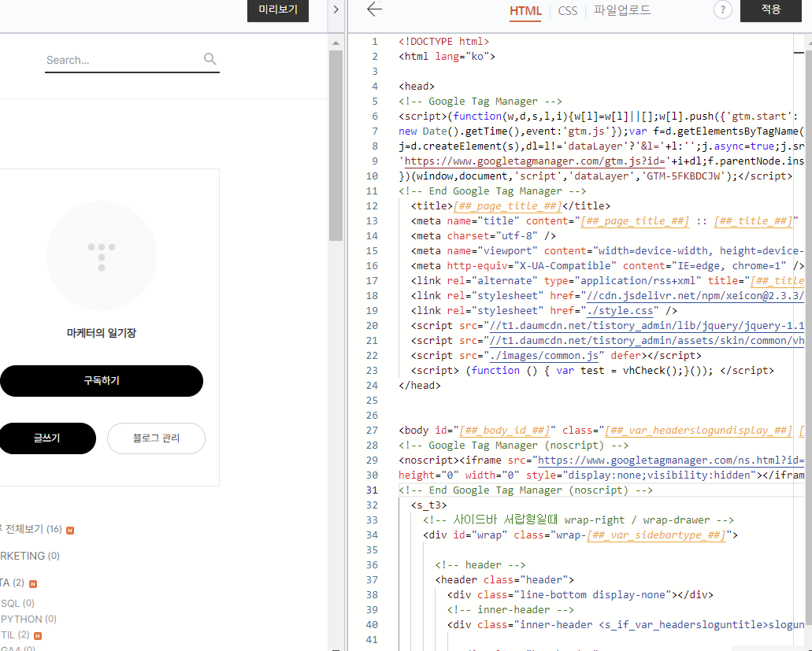812x651 pixels.
Task: Switch to the CSS tab
Action: pos(568,11)
